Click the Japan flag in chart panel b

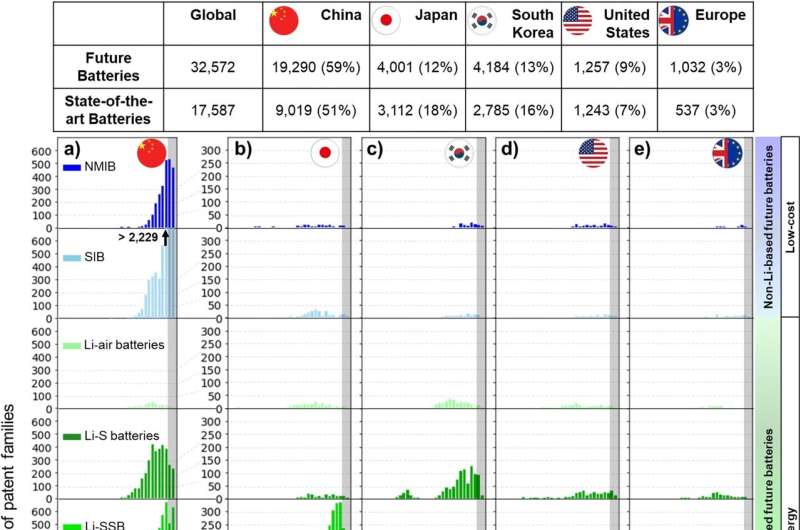(324, 154)
